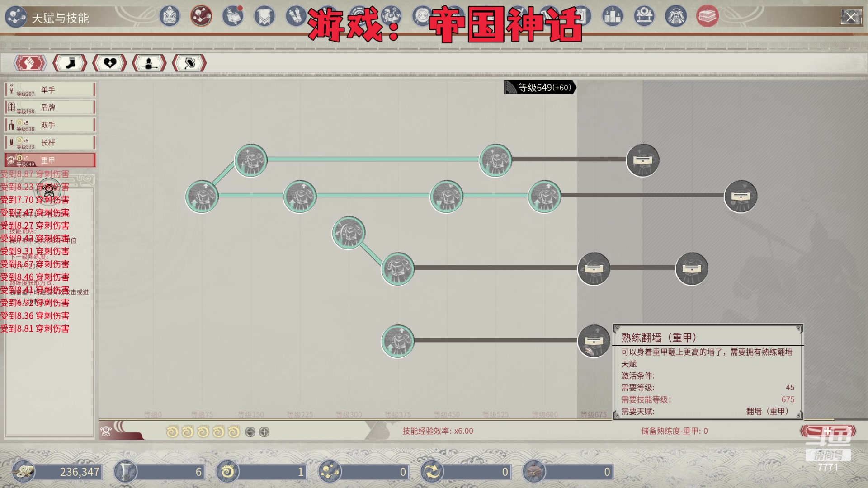The image size is (868, 488).
Task: Click the level 649(+60) indicator
Action: (540, 88)
